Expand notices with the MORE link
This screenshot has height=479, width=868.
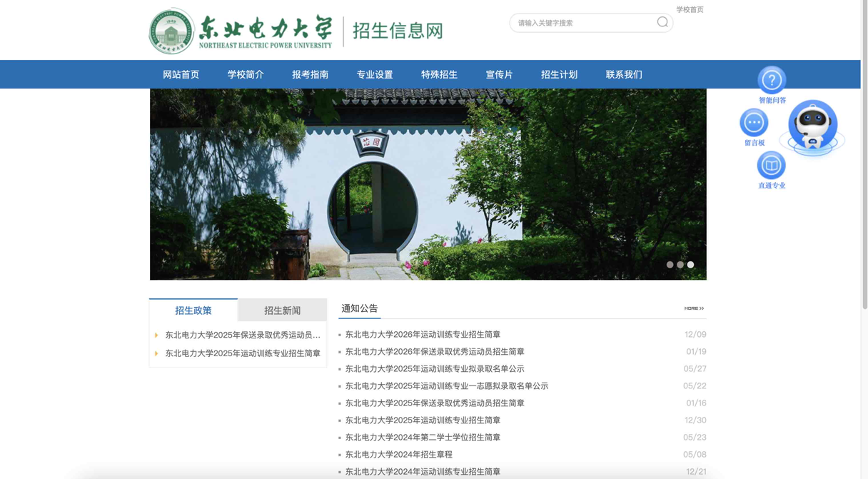694,308
